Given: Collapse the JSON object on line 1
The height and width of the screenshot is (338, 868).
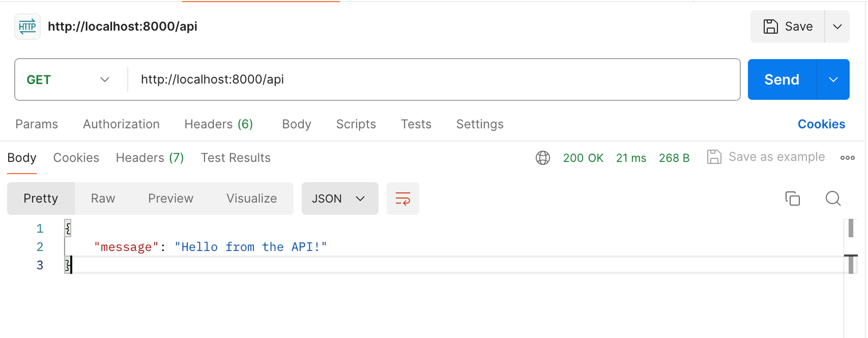Looking at the screenshot, I should 67,228.
